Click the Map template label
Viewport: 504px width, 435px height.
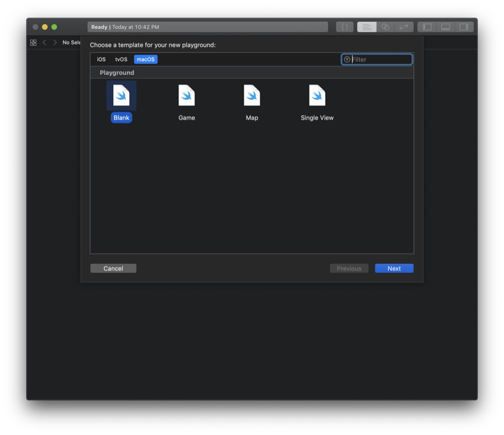[251, 117]
